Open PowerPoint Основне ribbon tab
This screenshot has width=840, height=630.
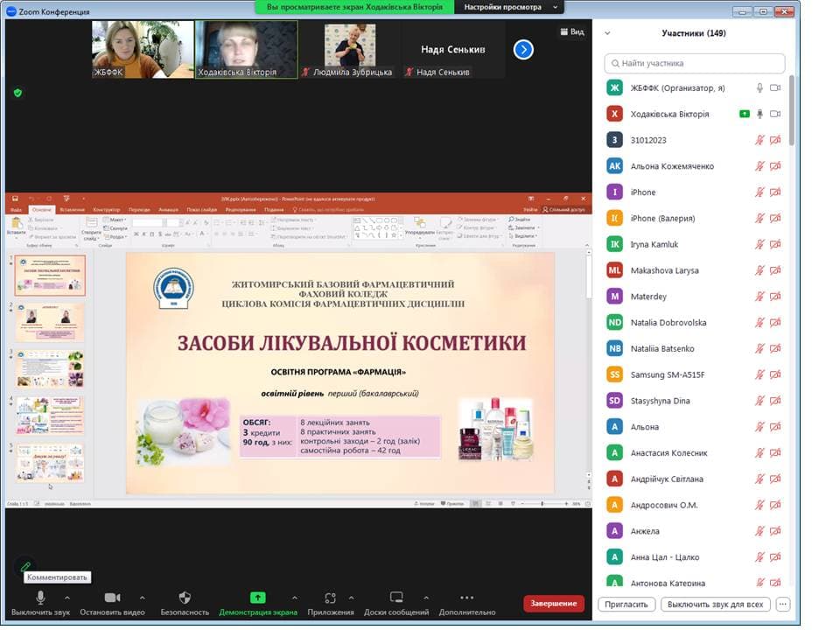click(x=41, y=209)
